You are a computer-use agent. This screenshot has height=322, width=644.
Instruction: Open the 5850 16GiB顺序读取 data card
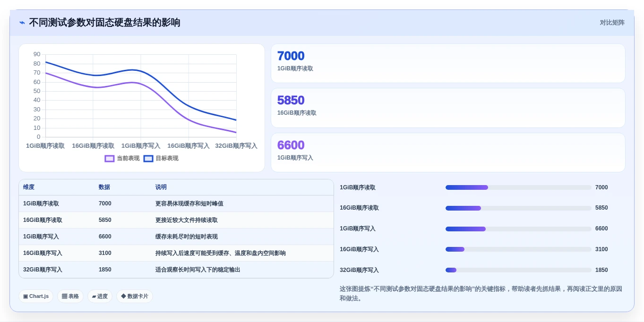click(x=448, y=108)
